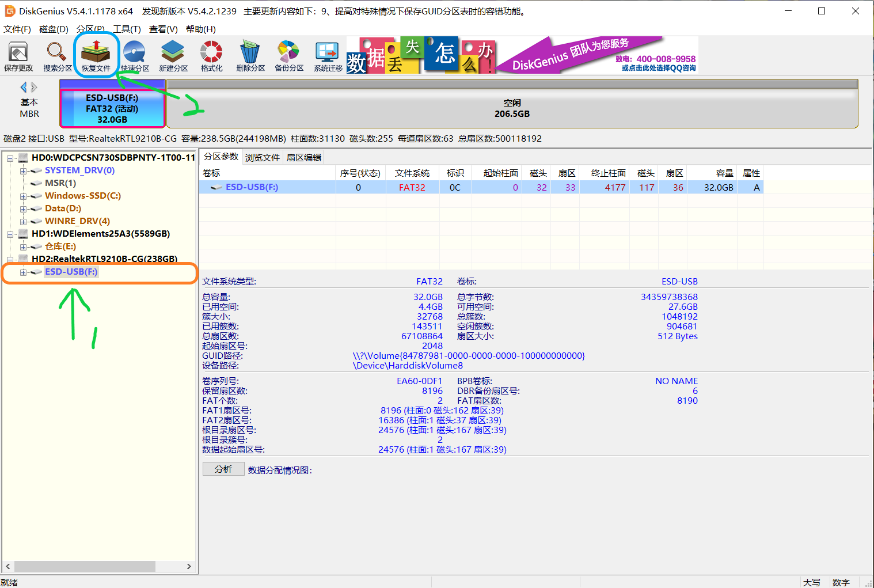
Task: Select Windows-SSD(C:) in the disk tree
Action: (83, 195)
